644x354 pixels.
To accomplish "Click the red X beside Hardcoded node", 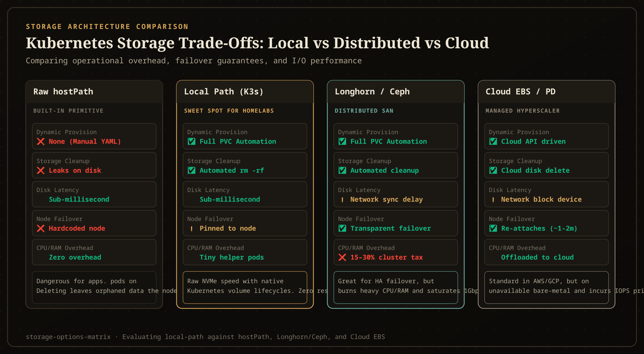I will click(x=41, y=228).
